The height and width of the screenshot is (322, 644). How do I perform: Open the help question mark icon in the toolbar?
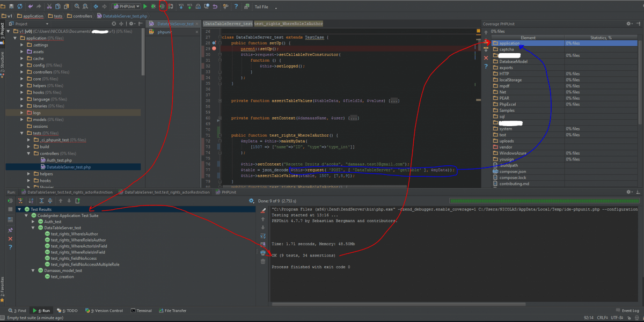[236, 6]
